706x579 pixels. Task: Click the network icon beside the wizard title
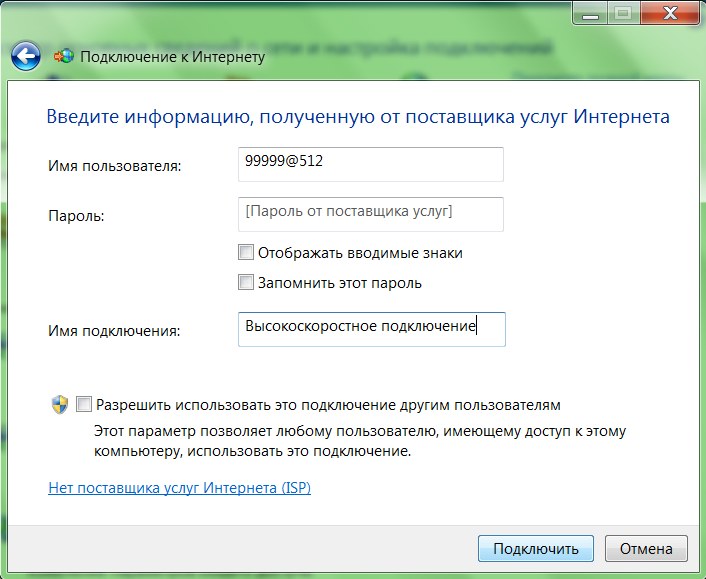[x=63, y=56]
